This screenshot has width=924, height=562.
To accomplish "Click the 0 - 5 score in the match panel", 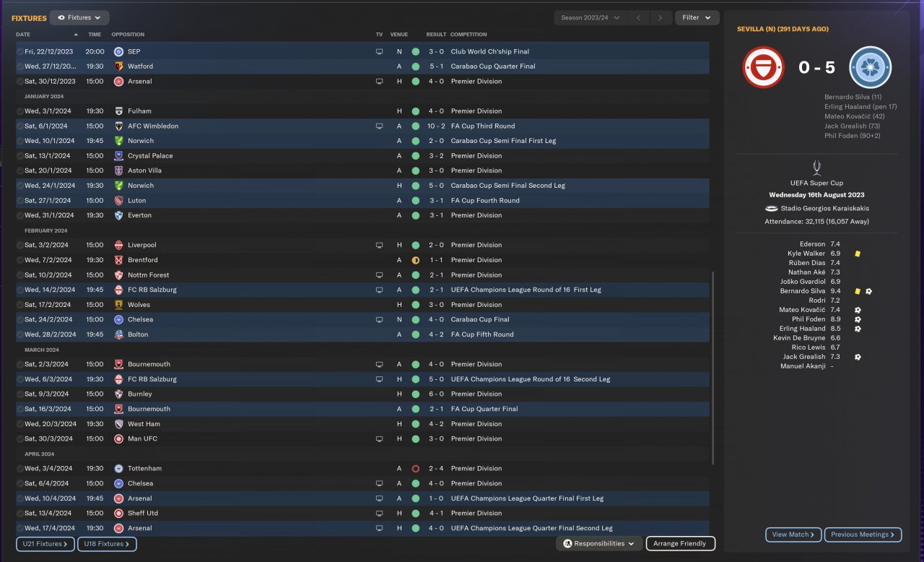I will point(817,67).
